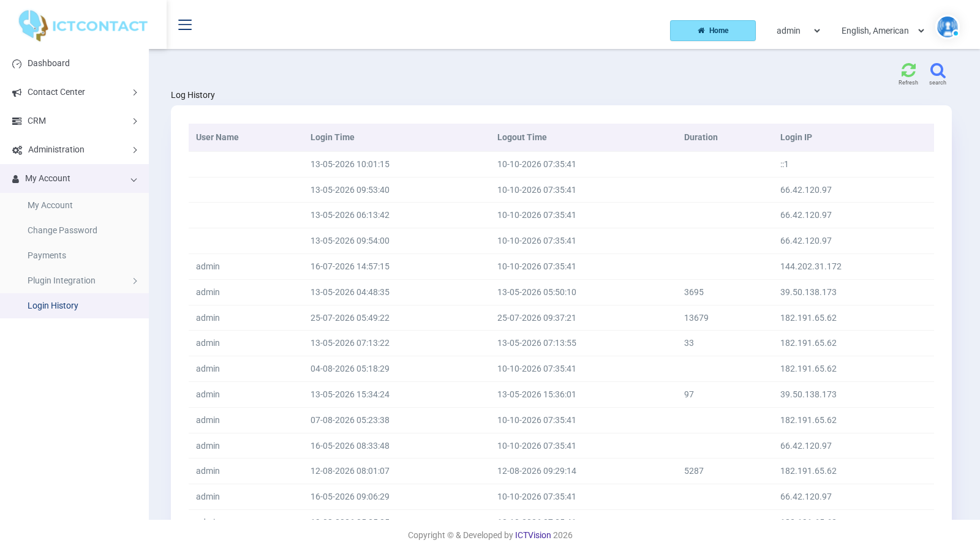Image resolution: width=980 pixels, height=551 pixels.
Task: Go to Home button
Action: pyautogui.click(x=713, y=31)
